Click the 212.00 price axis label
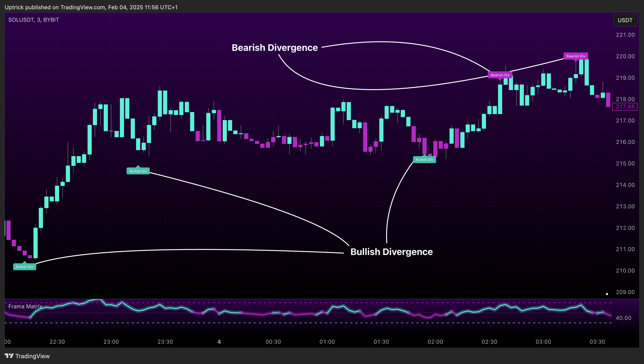 coord(625,228)
